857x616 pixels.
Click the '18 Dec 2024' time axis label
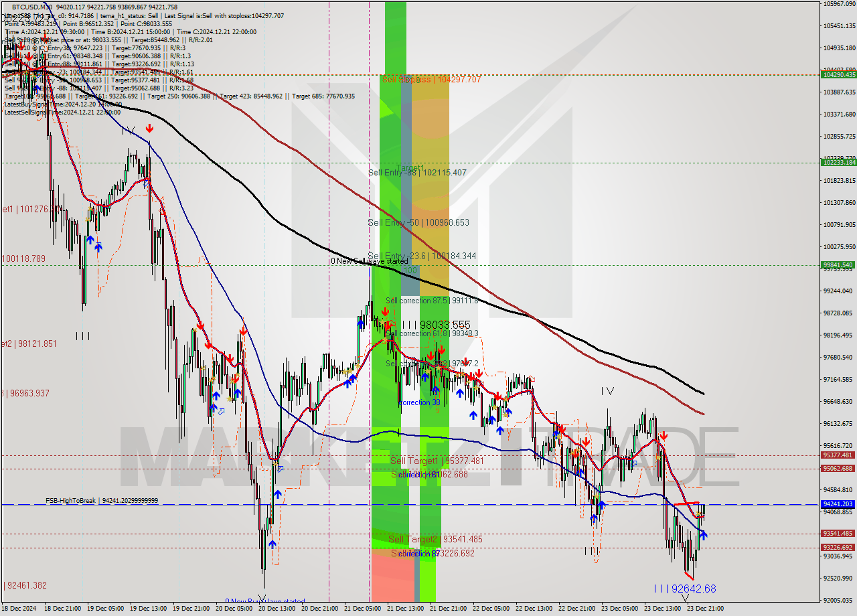pos(19,609)
